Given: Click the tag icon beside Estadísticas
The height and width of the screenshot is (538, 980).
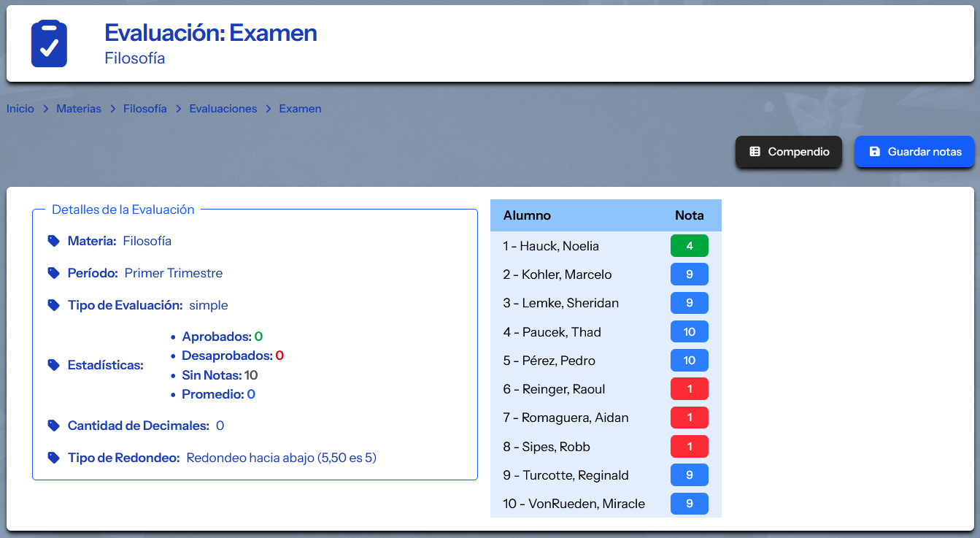Looking at the screenshot, I should coord(53,365).
